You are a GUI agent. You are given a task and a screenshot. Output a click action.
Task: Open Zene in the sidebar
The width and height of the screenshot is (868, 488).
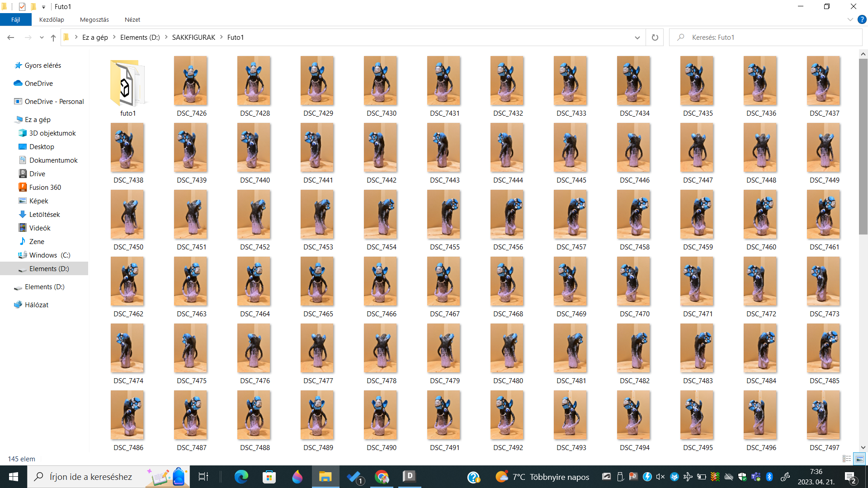coord(37,242)
